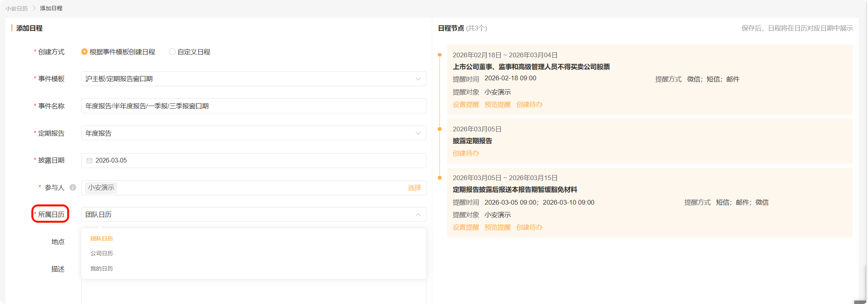This screenshot has height=304, width=868.
Task: Click the 小安演示 participant tag
Action: point(101,188)
